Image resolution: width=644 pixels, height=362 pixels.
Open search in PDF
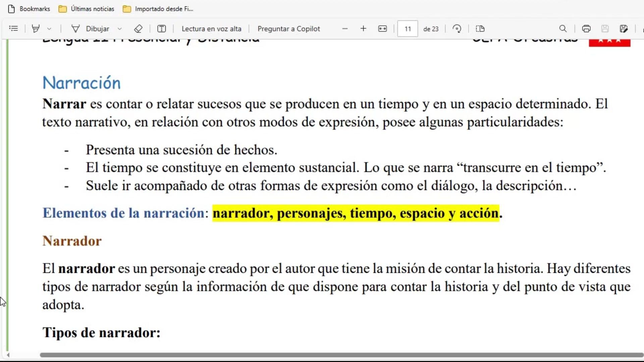[x=563, y=29]
